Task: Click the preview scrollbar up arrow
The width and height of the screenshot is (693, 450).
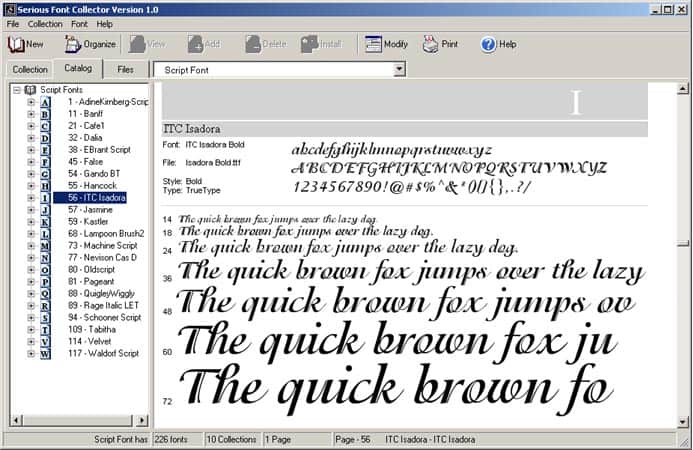Action: tap(683, 89)
